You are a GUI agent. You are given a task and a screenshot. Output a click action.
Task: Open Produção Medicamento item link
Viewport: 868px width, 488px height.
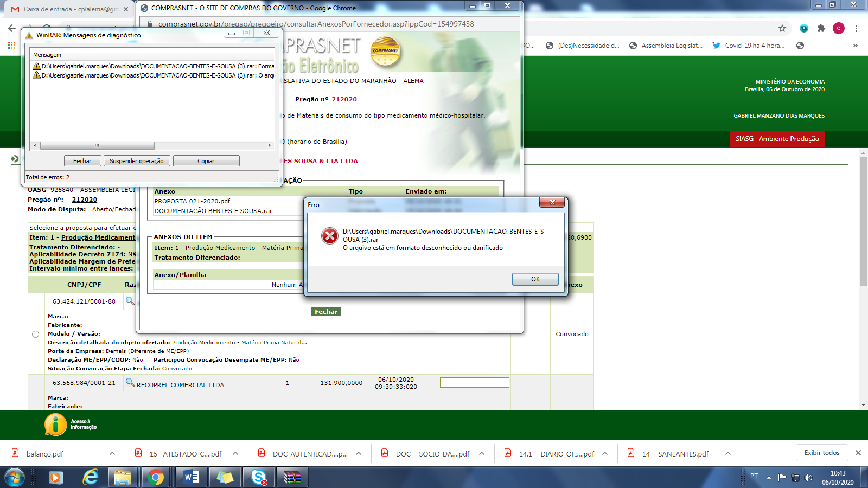98,237
